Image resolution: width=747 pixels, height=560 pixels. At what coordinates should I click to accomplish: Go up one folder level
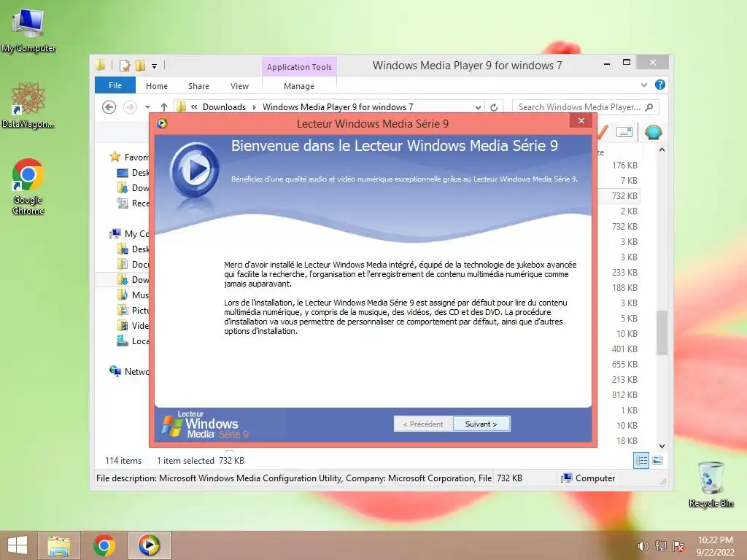164,107
